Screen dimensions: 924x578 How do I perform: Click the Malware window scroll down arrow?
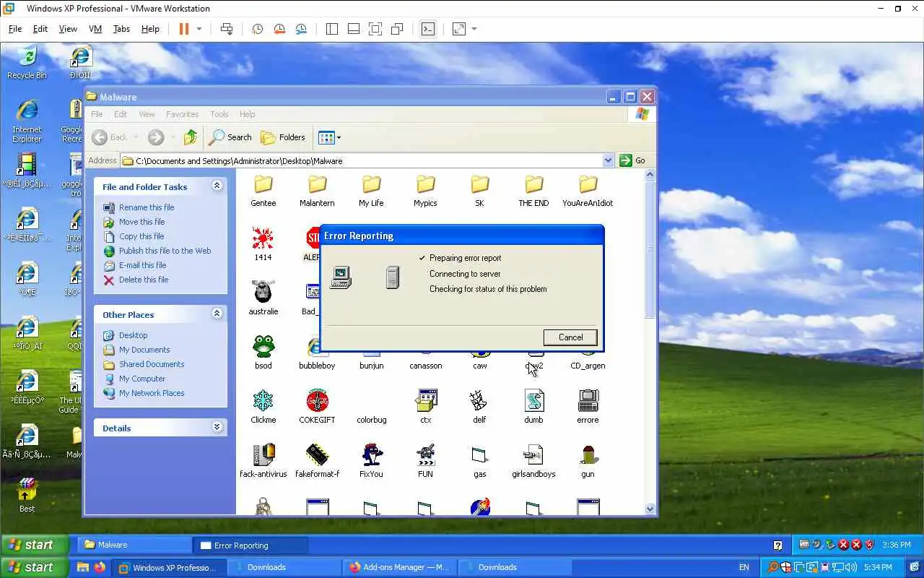click(x=650, y=509)
